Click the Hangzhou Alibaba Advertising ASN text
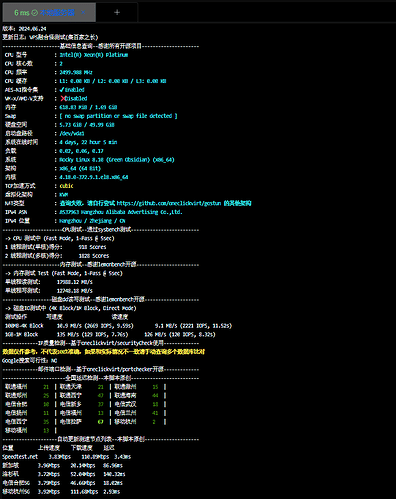This screenshot has height=499, width=396. [121, 212]
